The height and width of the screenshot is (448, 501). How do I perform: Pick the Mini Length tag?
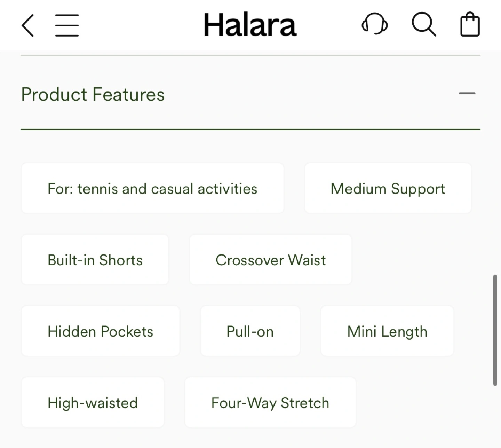click(x=387, y=331)
